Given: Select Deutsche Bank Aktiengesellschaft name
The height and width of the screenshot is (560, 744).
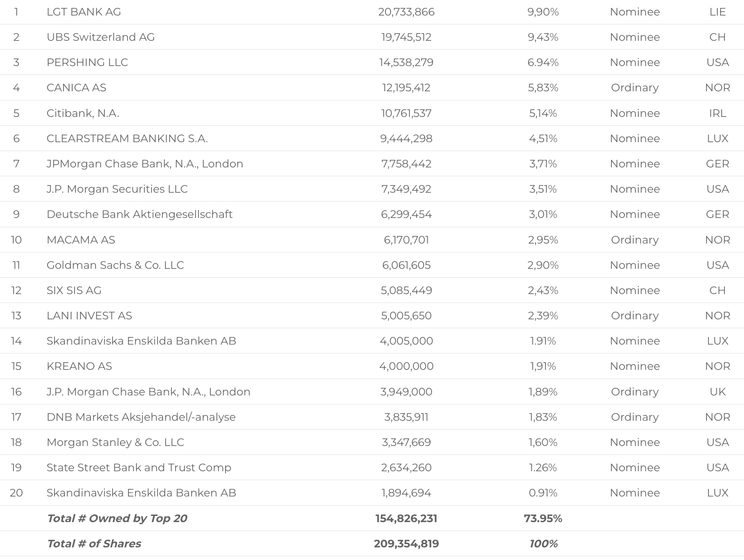Looking at the screenshot, I should click(140, 214).
